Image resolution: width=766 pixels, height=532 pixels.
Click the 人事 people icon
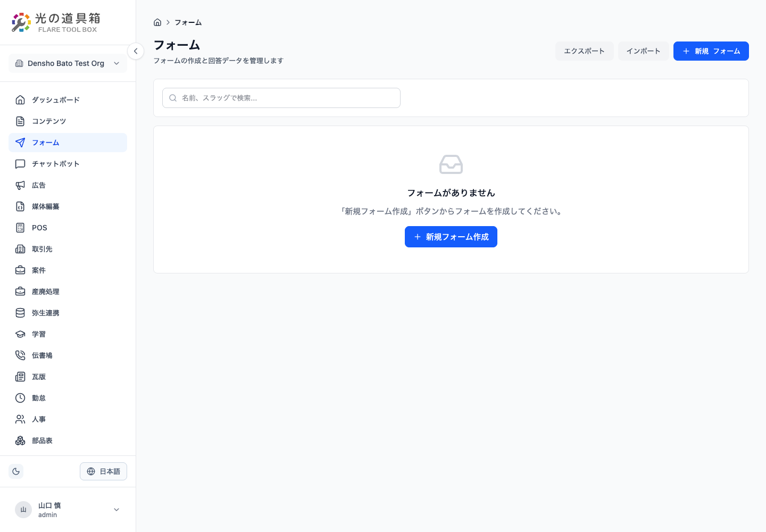click(20, 419)
